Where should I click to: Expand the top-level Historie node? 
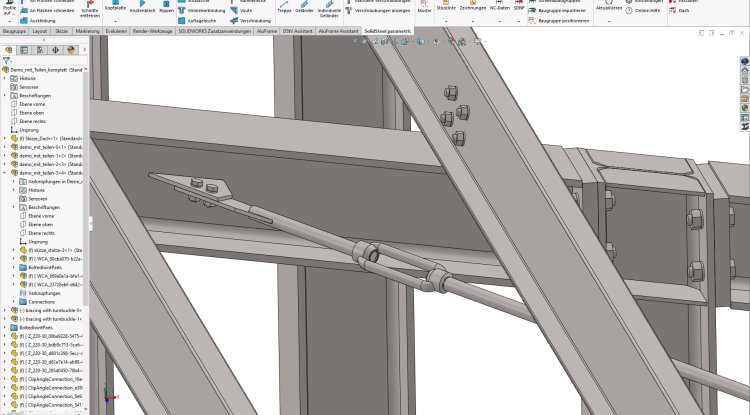tap(5, 78)
